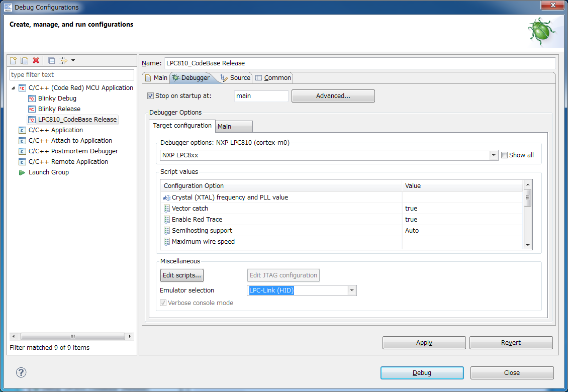The width and height of the screenshot is (568, 392).
Task: Select C/C++ Remote Application item
Action: click(68, 162)
